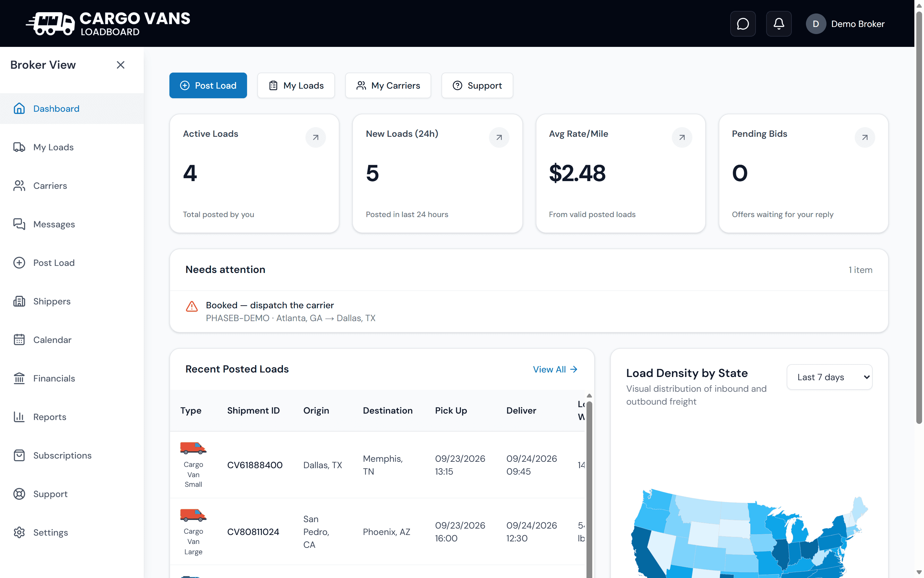Click the Memphis, TN destination cell
The width and height of the screenshot is (924, 578).
(x=382, y=465)
